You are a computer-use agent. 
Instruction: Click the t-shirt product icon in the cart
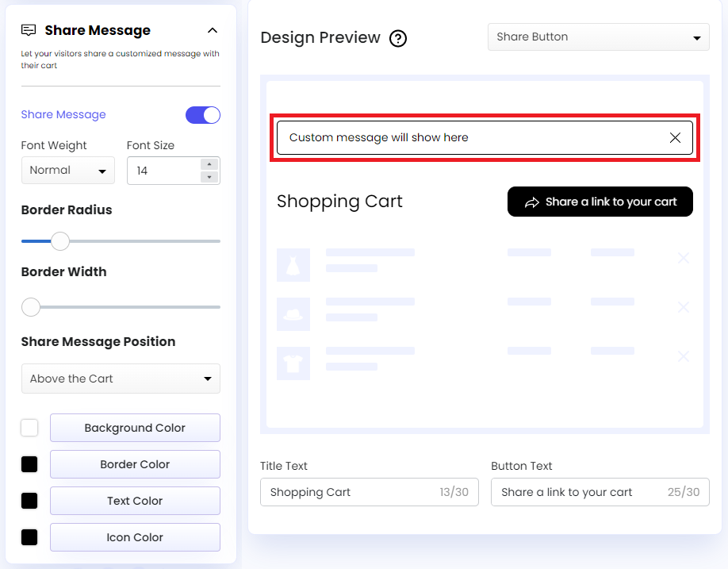click(x=293, y=363)
